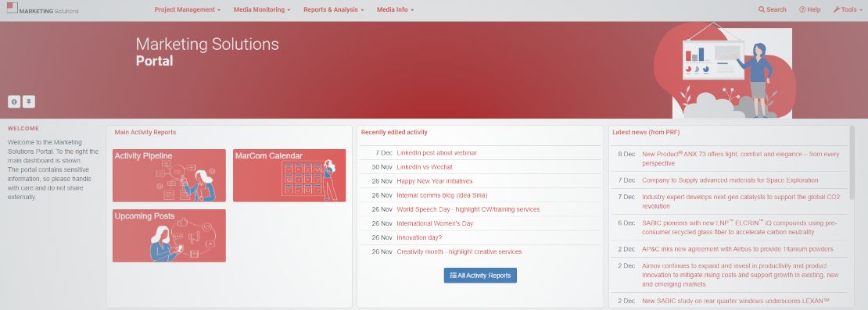The height and width of the screenshot is (310, 868).
Task: Click the '8 Dec' date in Latest news
Action: pos(626,154)
